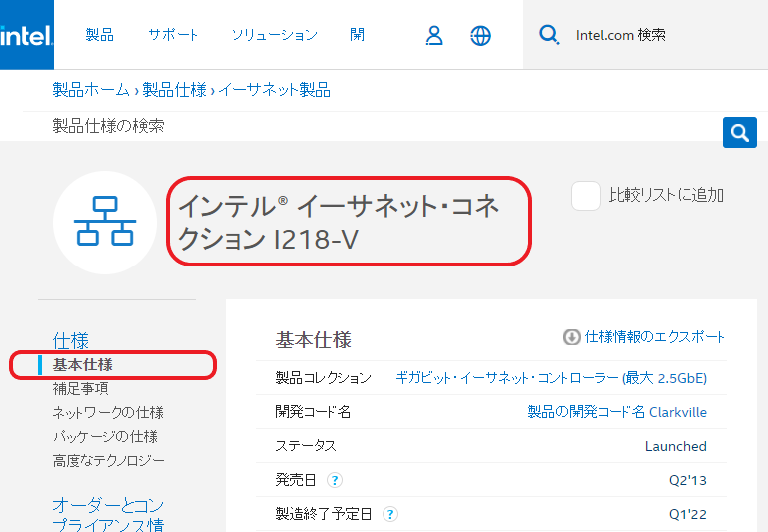This screenshot has height=532, width=768.
Task: Open 製品の開発コード名 Clarkville link
Action: point(616,412)
